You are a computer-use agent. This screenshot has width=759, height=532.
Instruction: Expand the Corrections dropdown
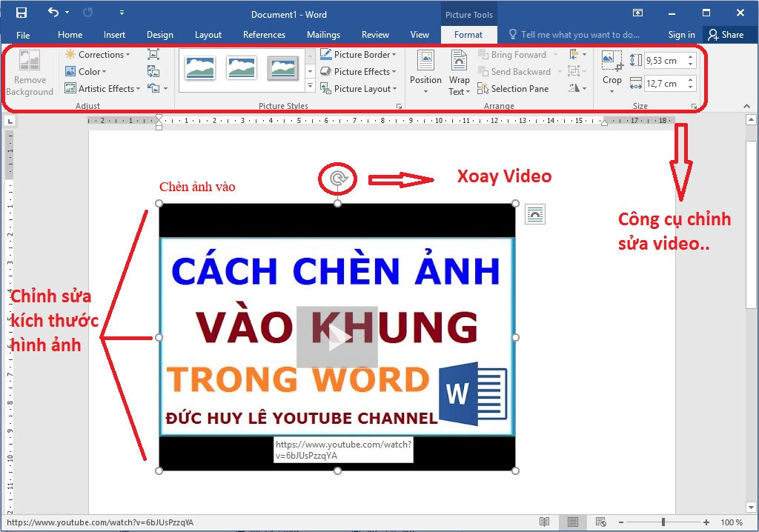click(97, 55)
